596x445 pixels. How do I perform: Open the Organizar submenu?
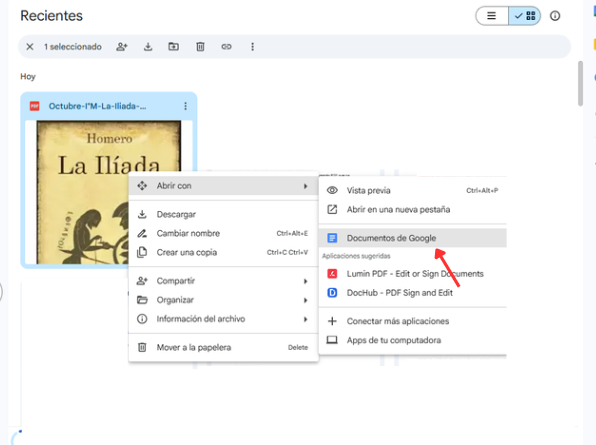tap(224, 300)
